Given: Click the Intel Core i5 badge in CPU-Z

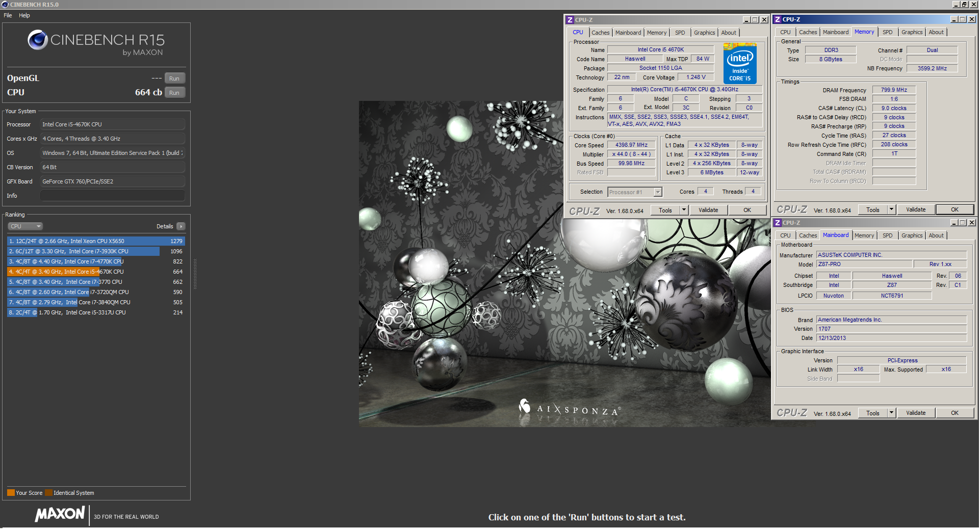Looking at the screenshot, I should click(x=740, y=64).
